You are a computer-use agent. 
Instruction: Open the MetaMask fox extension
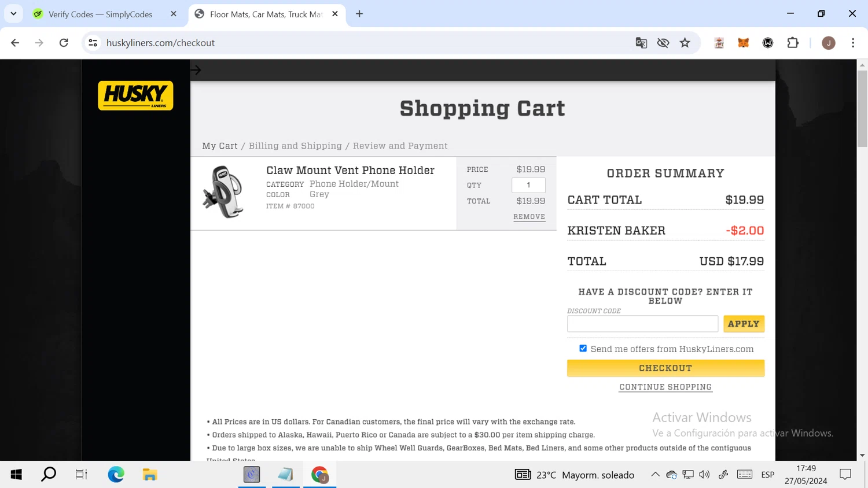(744, 43)
